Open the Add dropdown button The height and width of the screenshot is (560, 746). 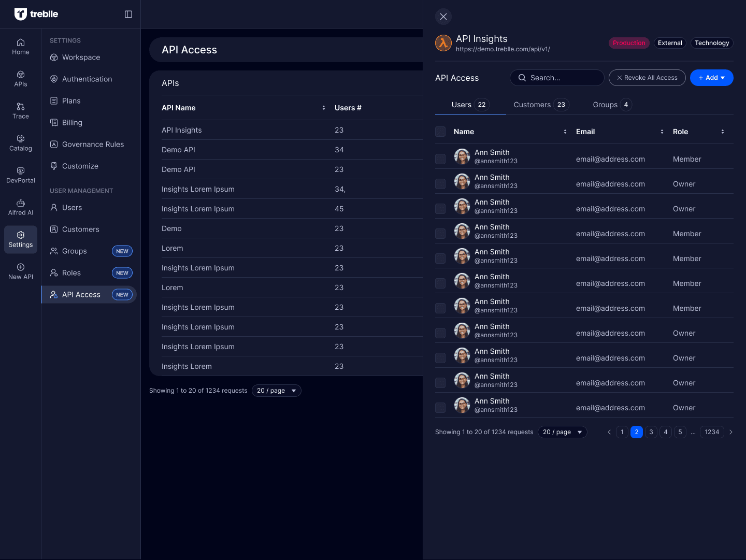[x=711, y=78]
